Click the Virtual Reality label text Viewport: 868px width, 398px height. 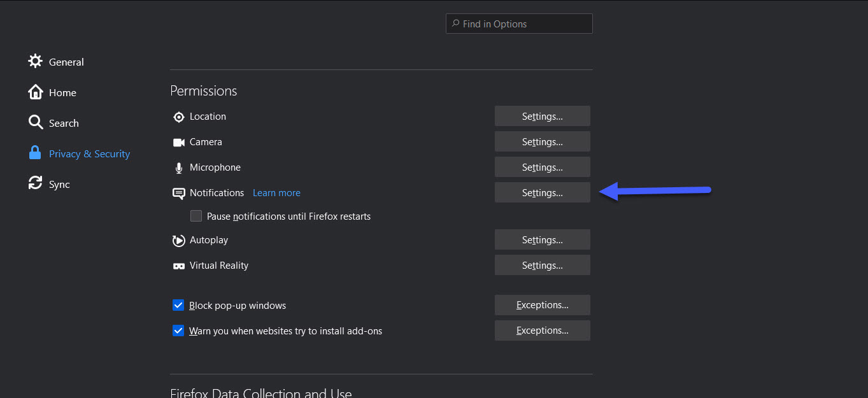[x=219, y=266]
